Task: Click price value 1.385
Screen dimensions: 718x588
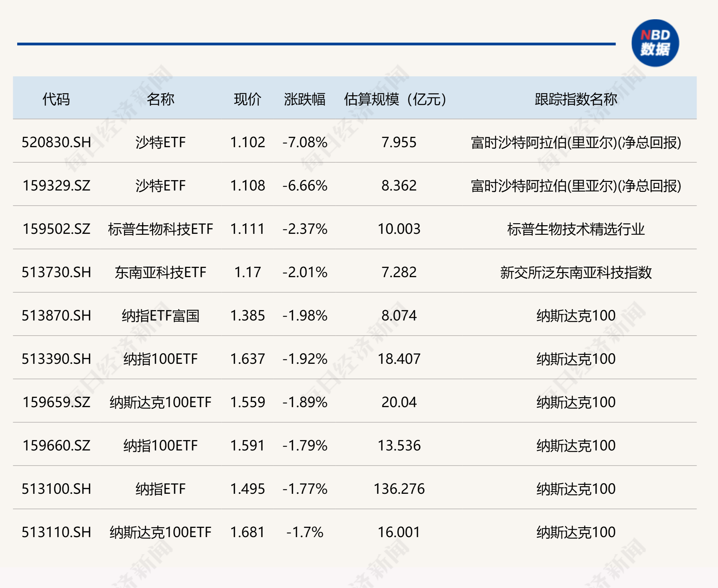Action: [x=248, y=316]
